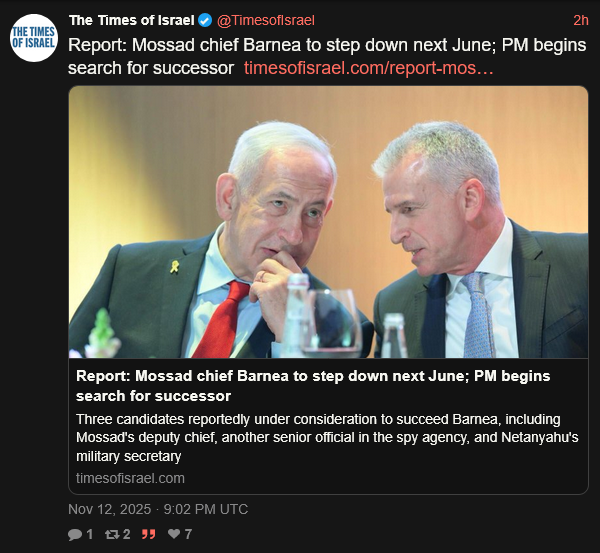This screenshot has width=600, height=553.
Task: Click the reply count number 1
Action: pos(89,535)
